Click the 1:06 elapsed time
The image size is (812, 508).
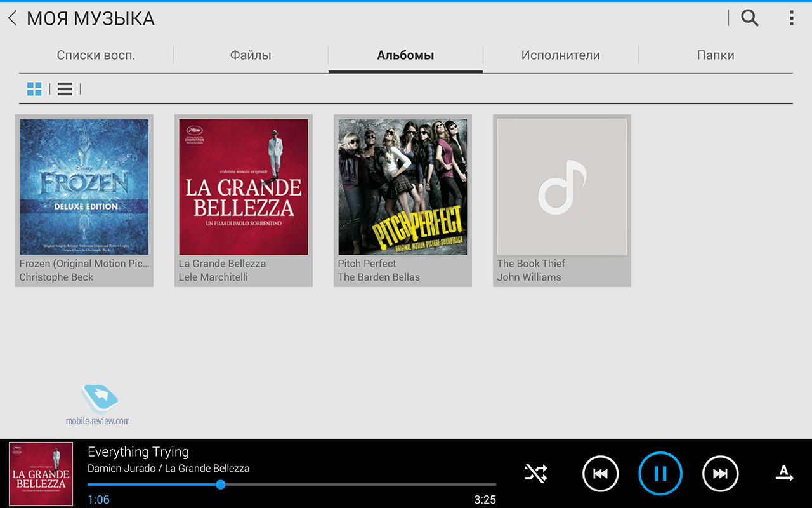click(x=98, y=500)
